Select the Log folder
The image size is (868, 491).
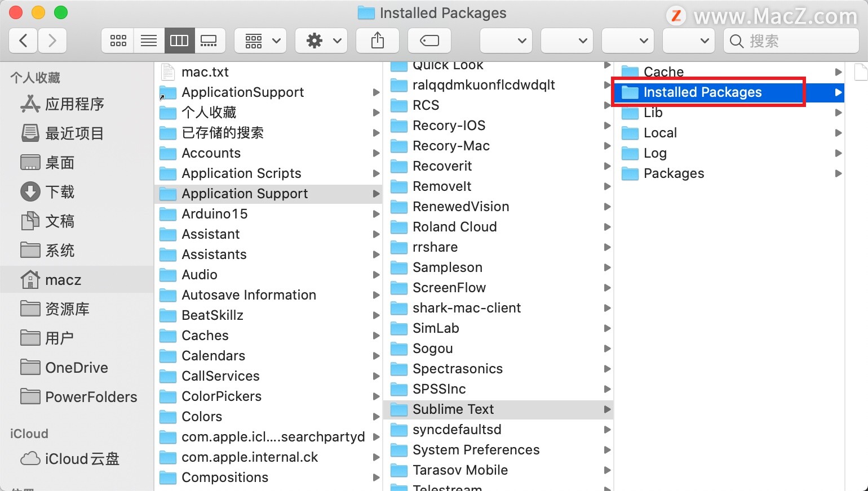(729, 153)
